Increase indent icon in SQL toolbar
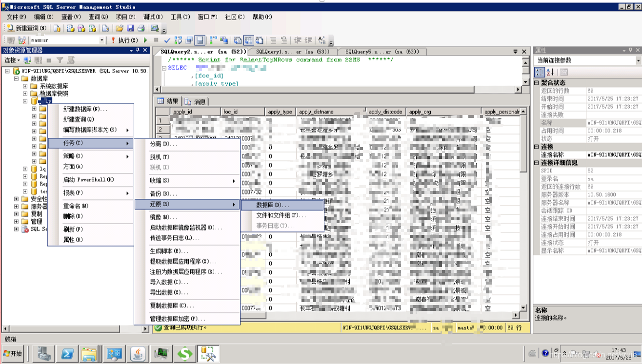The width and height of the screenshot is (642, 364). 308,40
